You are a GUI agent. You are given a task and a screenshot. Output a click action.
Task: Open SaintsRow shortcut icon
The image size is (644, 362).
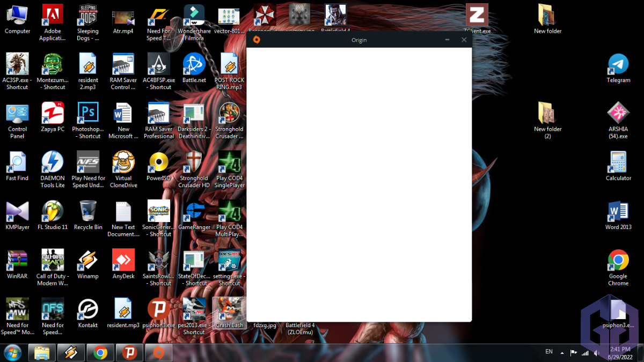click(x=159, y=267)
